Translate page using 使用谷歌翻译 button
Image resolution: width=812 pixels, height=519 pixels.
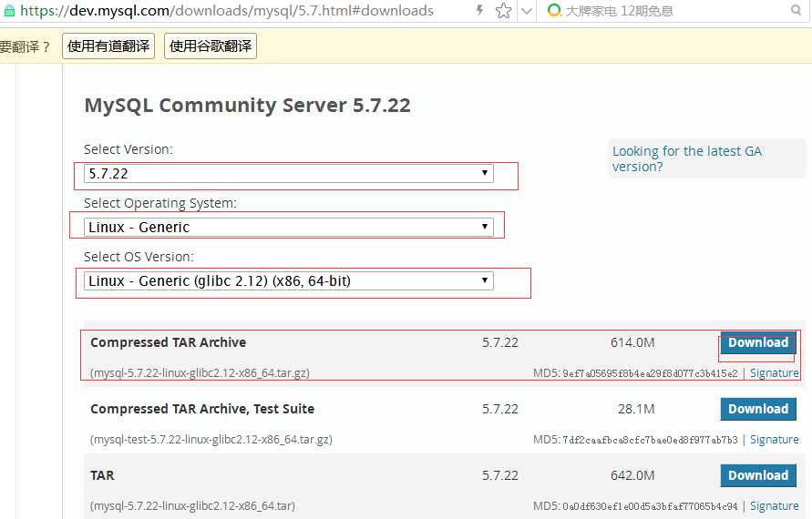(x=211, y=46)
